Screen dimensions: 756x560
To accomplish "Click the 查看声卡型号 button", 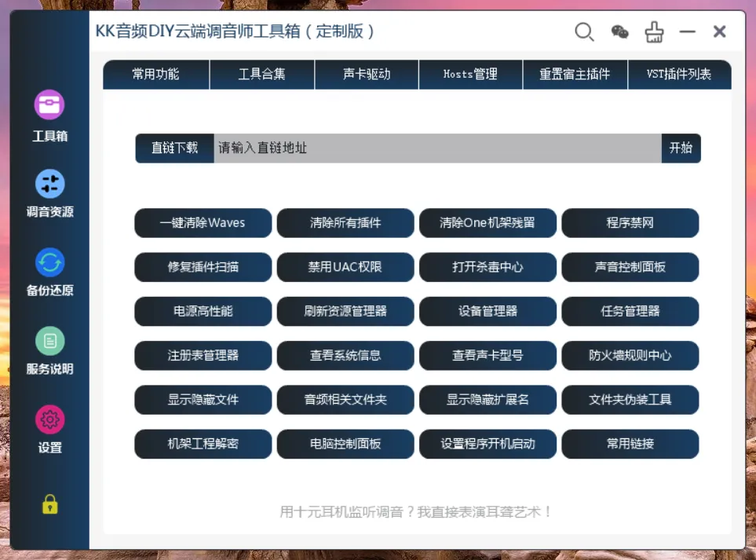I will click(x=488, y=356).
